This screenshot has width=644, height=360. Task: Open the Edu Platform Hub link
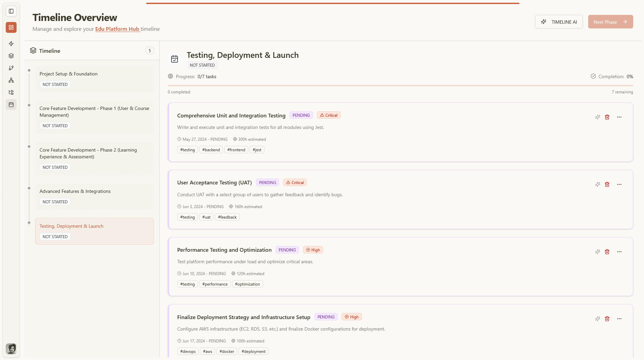click(117, 29)
